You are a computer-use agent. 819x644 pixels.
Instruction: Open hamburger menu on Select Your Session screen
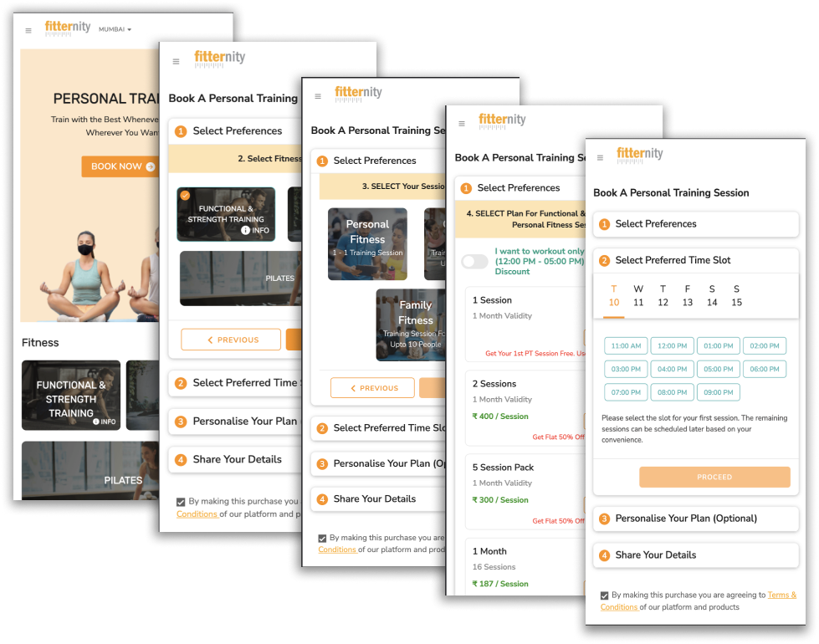(318, 97)
